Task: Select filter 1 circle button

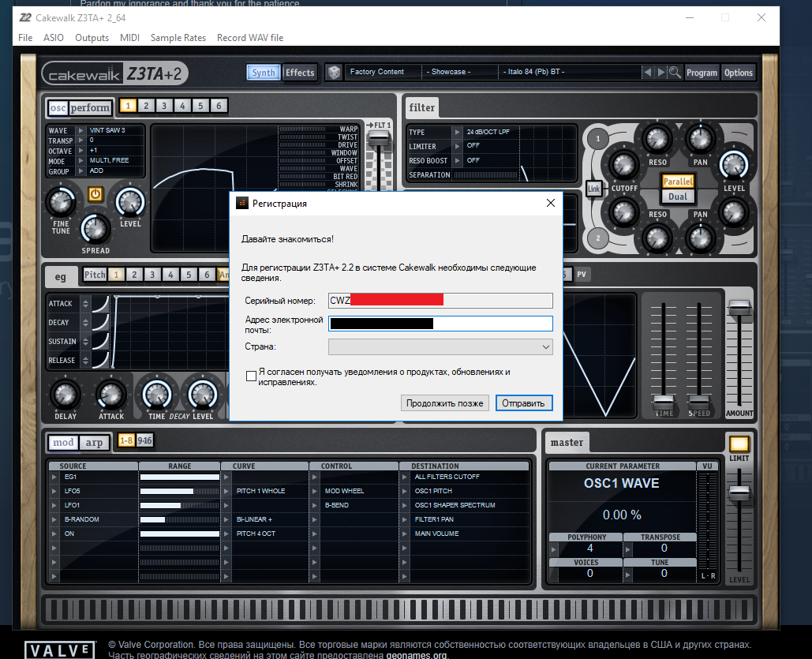Action: tap(598, 138)
